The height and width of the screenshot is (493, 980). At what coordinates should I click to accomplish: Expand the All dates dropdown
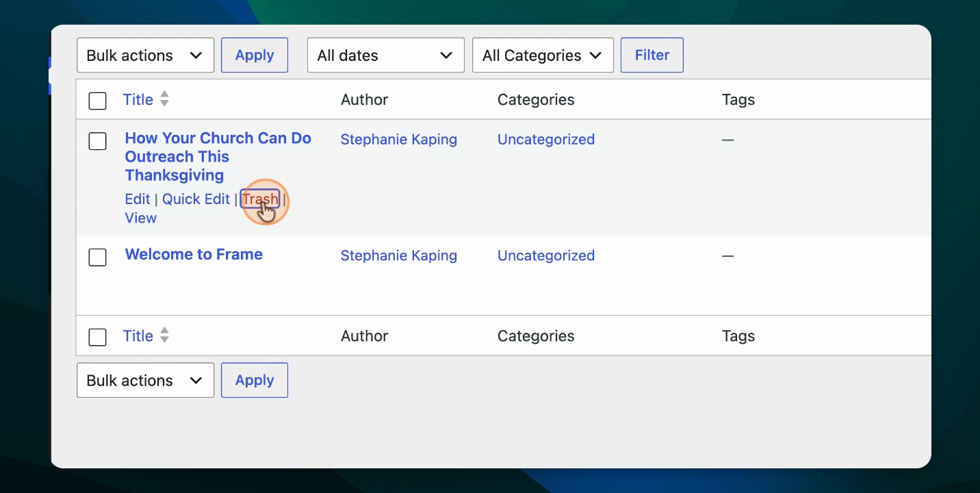[386, 55]
